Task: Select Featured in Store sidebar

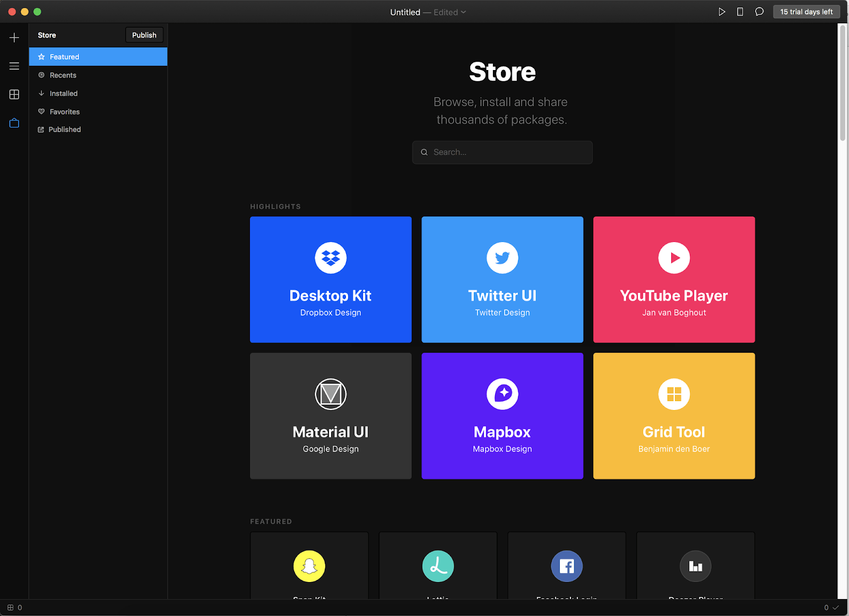Action: (x=98, y=57)
